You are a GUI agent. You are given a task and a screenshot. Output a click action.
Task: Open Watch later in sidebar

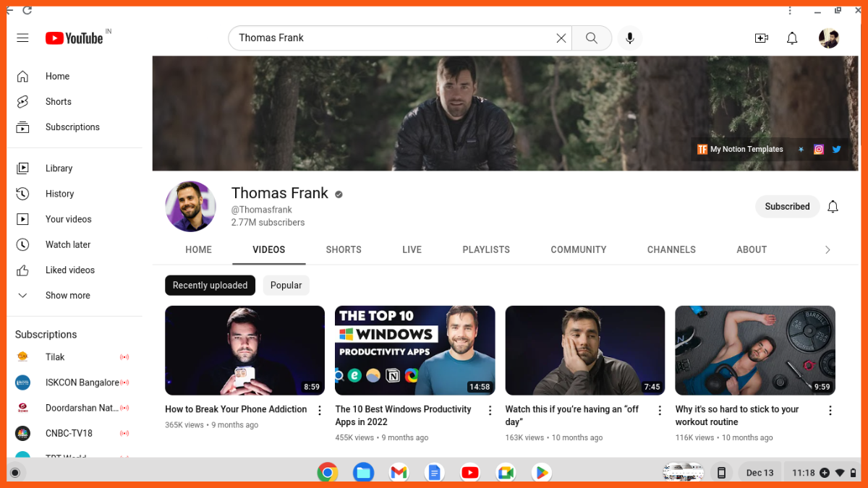point(75,244)
